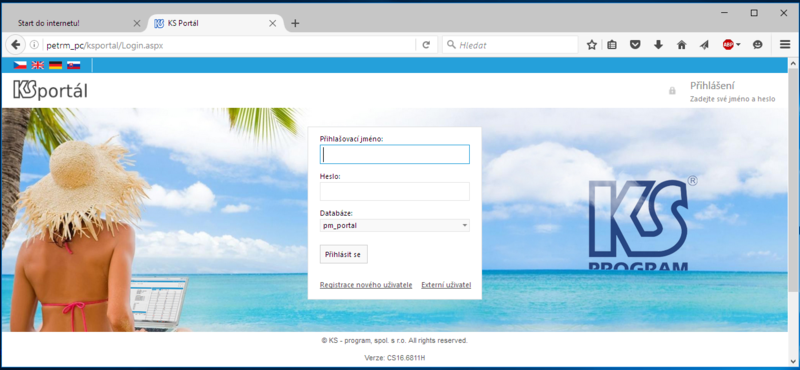The width and height of the screenshot is (800, 370).
Task: Open the Externí uživatel link
Action: pos(446,285)
